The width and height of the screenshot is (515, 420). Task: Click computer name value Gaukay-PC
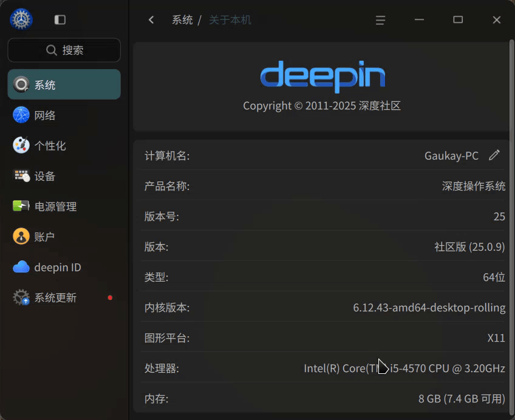451,155
